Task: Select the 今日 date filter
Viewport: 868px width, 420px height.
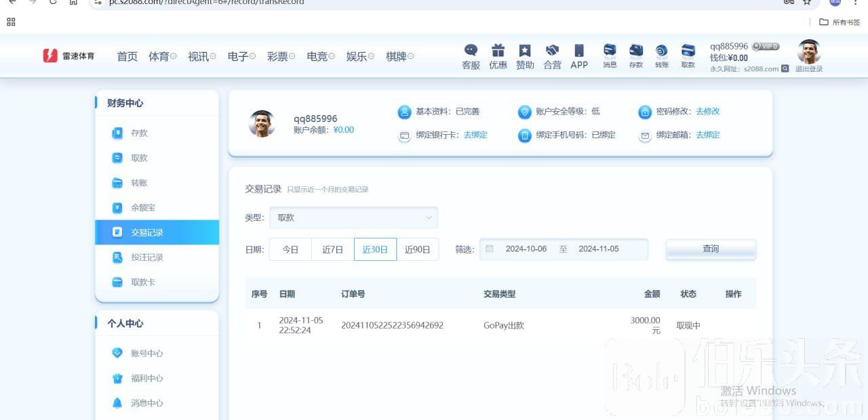Action: coord(290,249)
